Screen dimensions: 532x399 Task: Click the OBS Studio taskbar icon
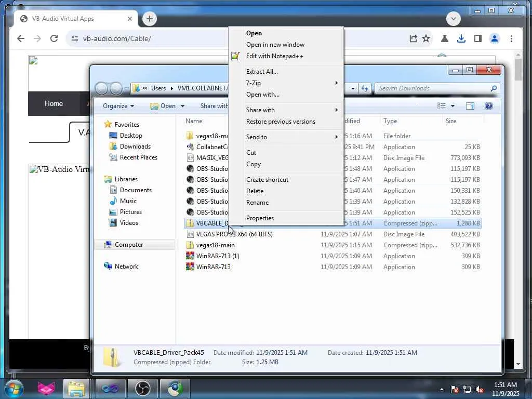(143, 389)
